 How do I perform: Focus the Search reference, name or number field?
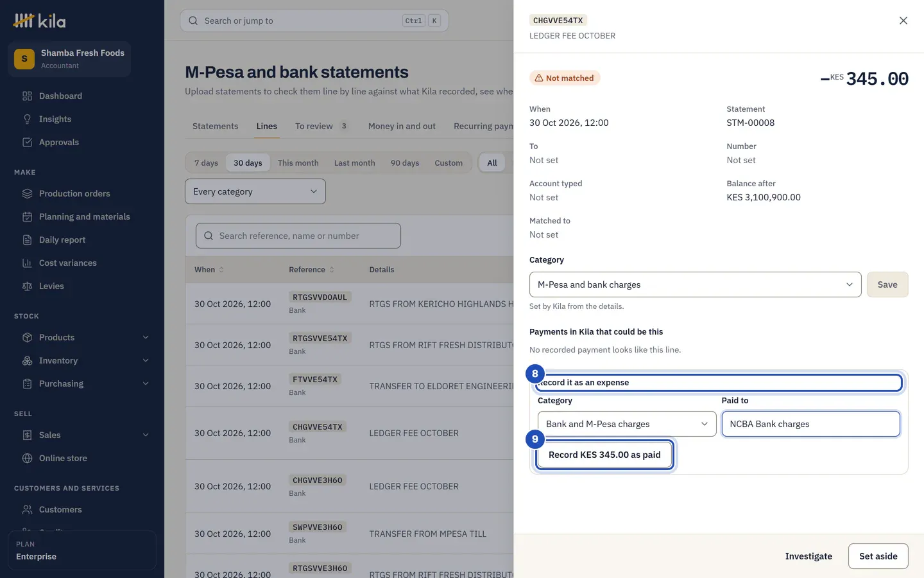(x=298, y=236)
